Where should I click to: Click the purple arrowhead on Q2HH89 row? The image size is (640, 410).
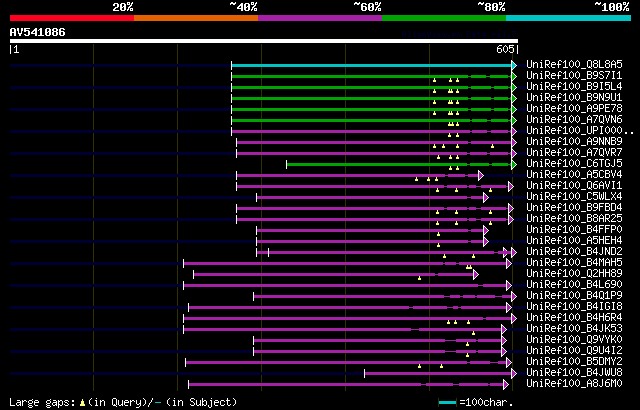(x=476, y=275)
